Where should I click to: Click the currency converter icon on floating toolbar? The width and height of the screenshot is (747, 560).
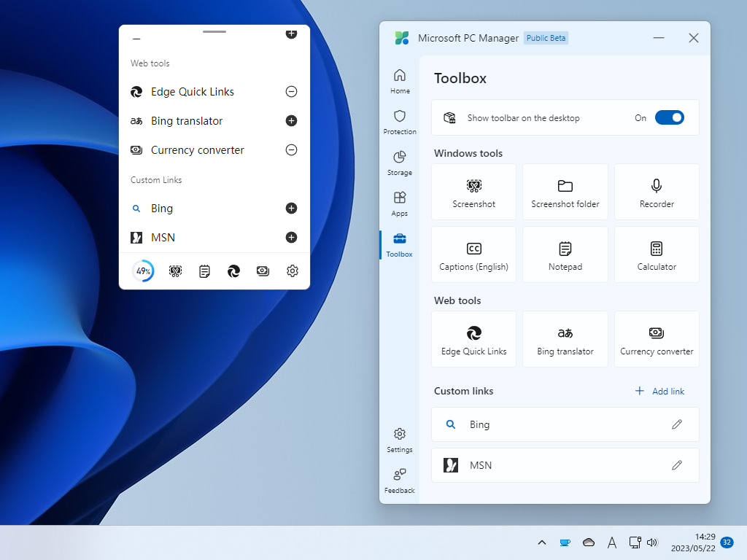pyautogui.click(x=263, y=271)
